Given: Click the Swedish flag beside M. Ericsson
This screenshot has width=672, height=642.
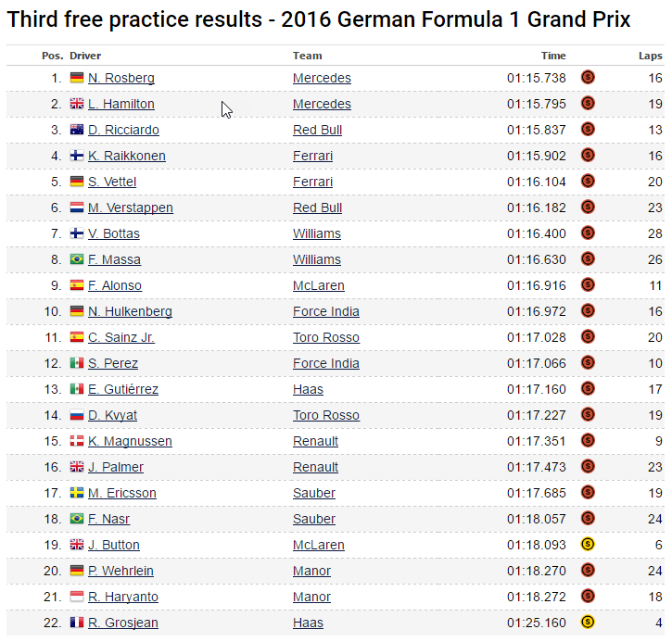Looking at the screenshot, I should coord(77,493).
